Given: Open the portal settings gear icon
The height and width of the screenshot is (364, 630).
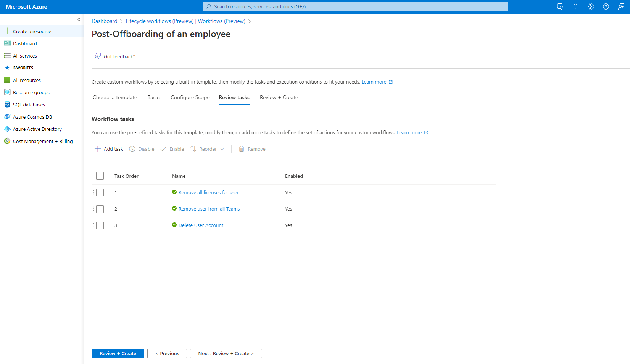Looking at the screenshot, I should pyautogui.click(x=590, y=6).
